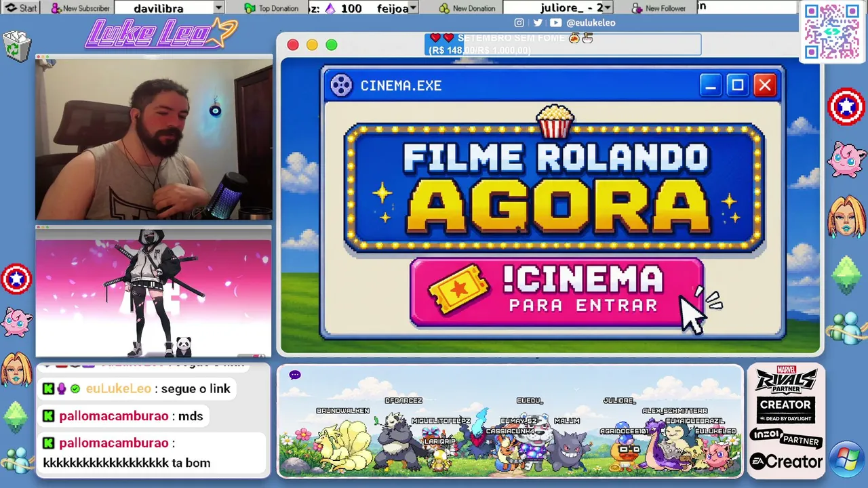
Task: Click the pink !CINEMA para entrar button
Action: coord(557,293)
